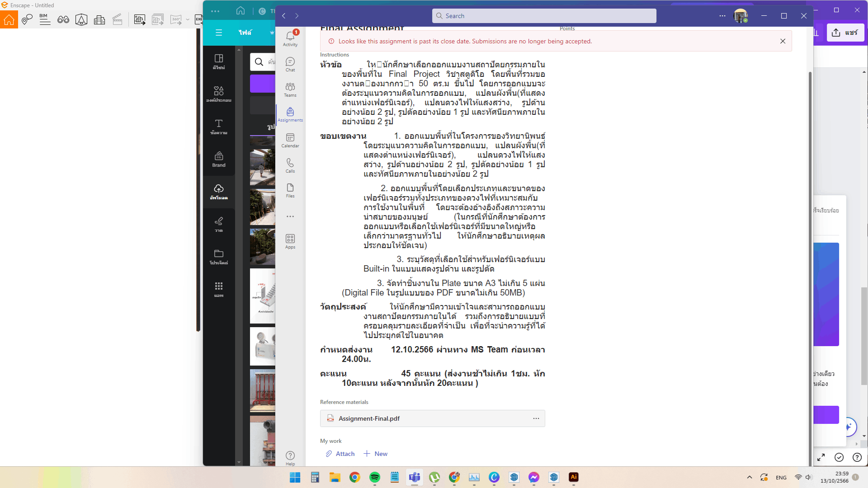Open Assignments in Teams sidebar
This screenshot has width=868, height=488.
pos(290,114)
